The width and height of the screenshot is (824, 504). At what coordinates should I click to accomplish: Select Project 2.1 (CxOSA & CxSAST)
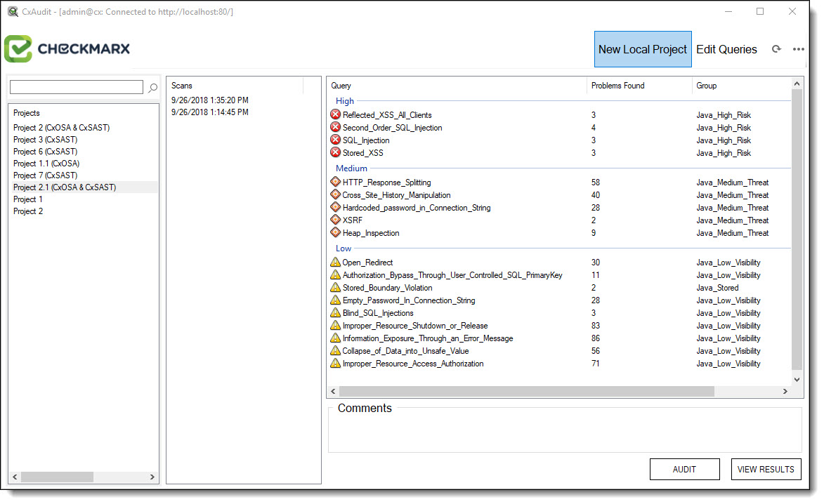pos(65,187)
